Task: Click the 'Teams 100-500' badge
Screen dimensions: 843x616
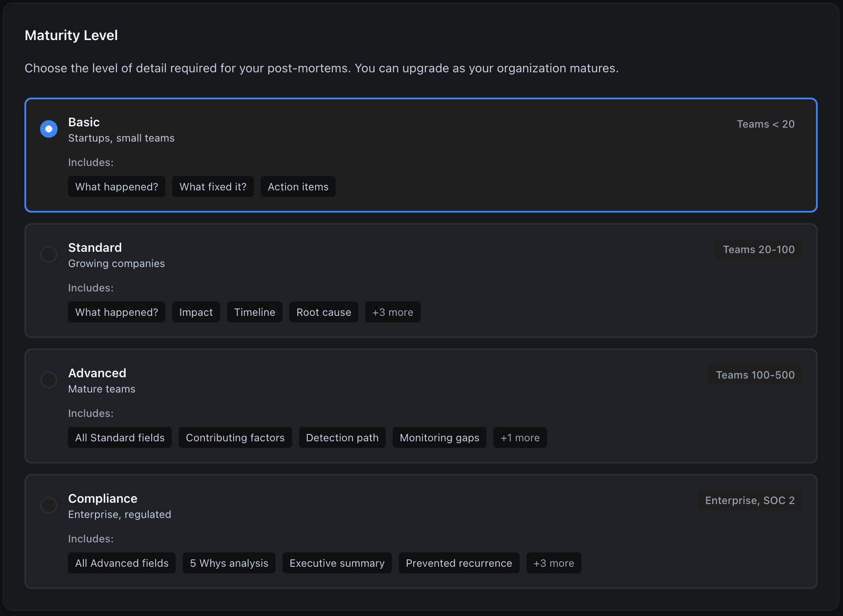Action: pos(755,375)
